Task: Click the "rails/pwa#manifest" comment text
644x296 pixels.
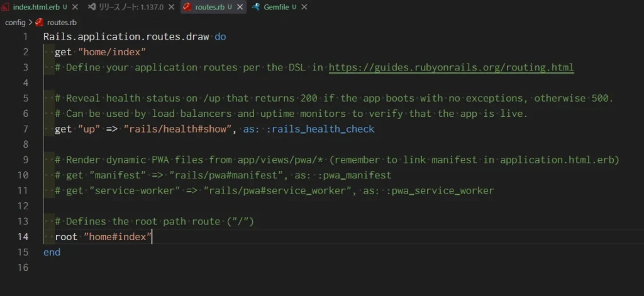Action: (x=227, y=175)
